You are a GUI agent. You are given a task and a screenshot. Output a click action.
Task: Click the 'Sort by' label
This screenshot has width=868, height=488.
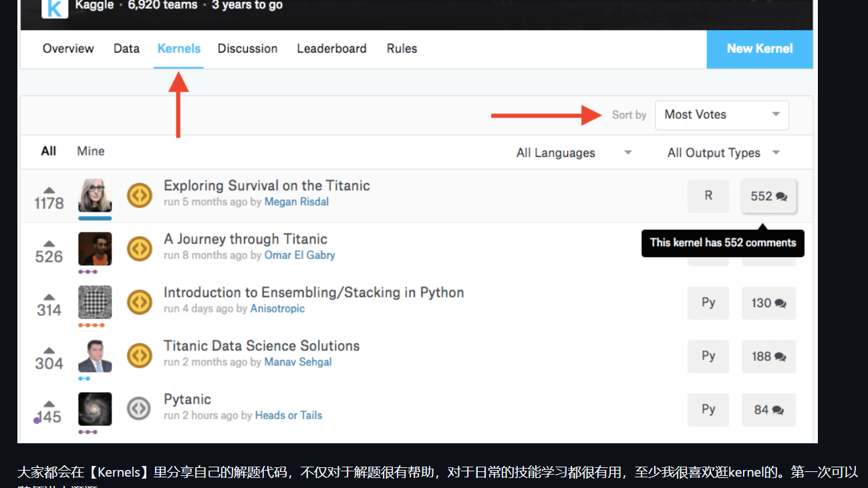(x=629, y=115)
